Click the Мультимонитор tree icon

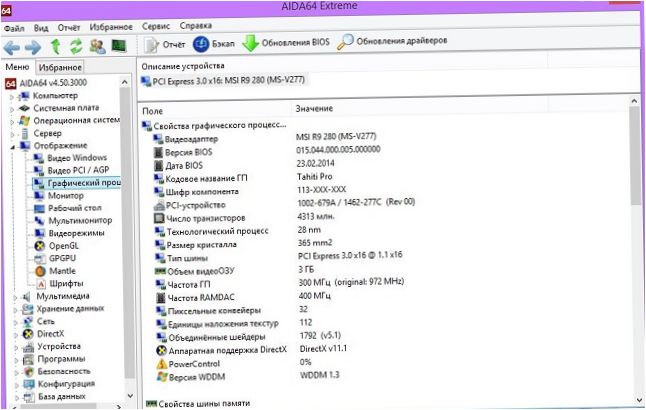[40, 221]
